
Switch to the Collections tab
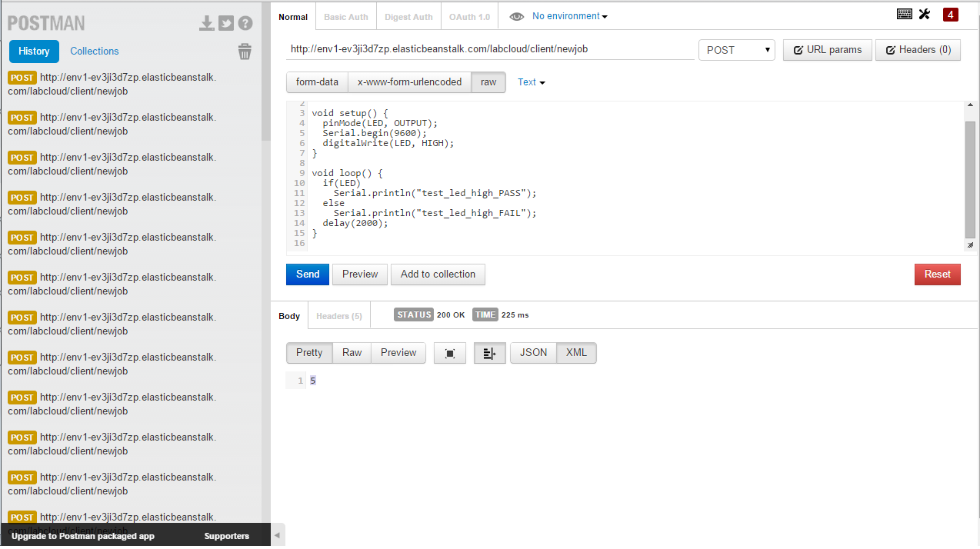(x=95, y=51)
